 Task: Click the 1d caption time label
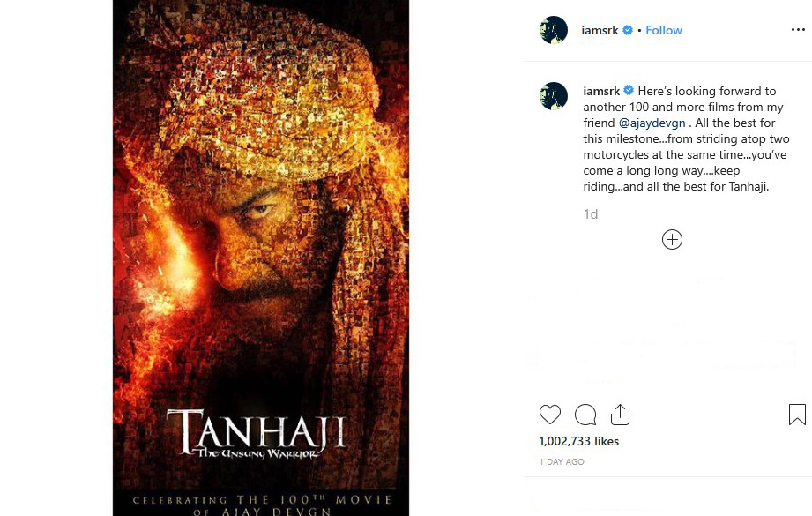[591, 214]
